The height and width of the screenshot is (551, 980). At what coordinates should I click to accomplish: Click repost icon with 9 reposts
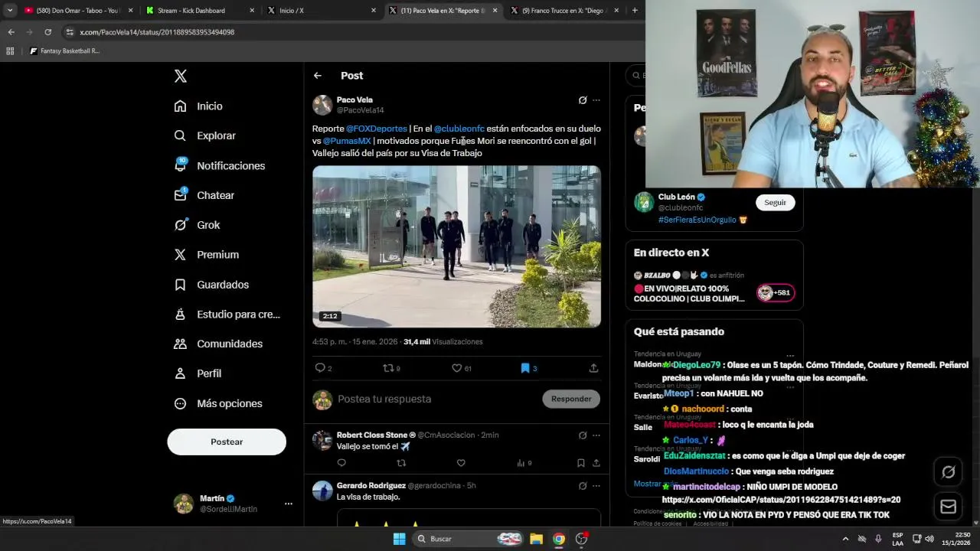point(389,368)
